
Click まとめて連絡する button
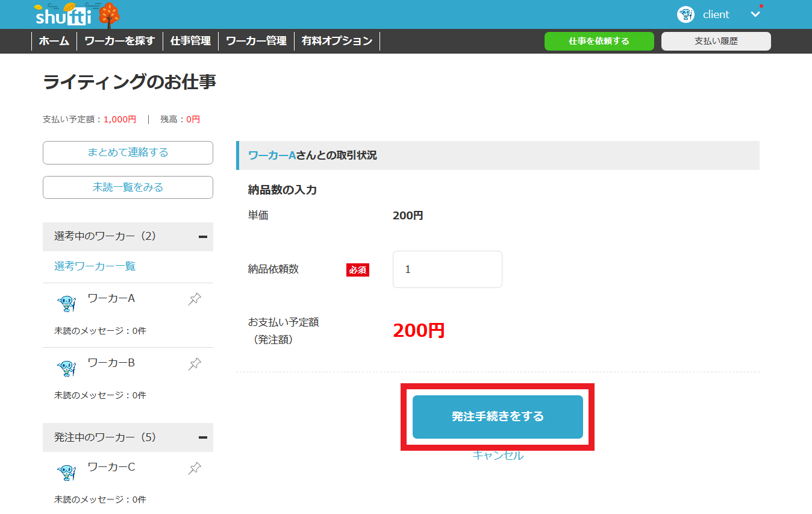[128, 152]
